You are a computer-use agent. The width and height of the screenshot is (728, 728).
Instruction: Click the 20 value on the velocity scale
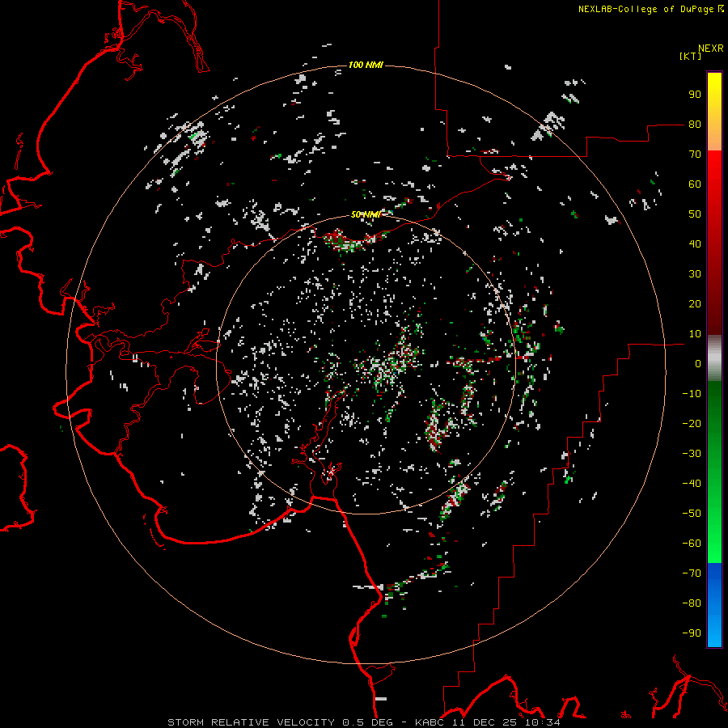[695, 303]
